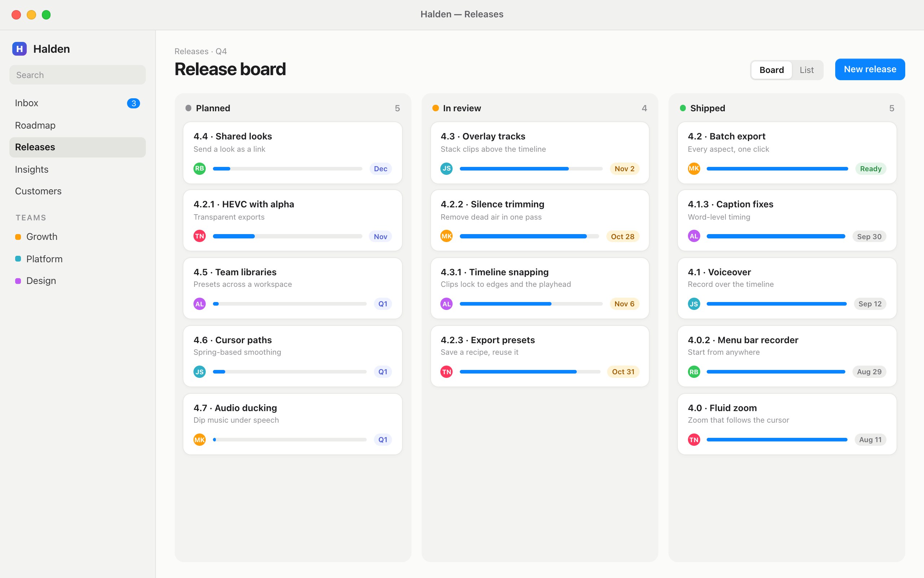This screenshot has height=578, width=924.
Task: Open Insights in the sidebar
Action: pos(78,169)
